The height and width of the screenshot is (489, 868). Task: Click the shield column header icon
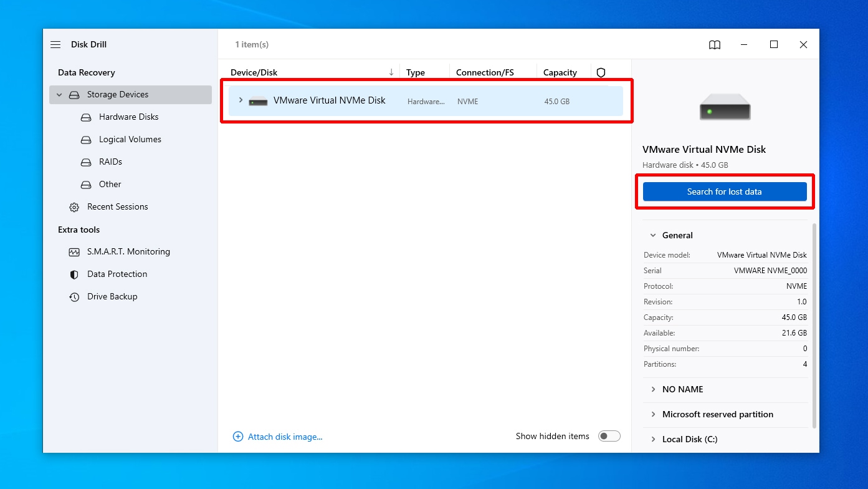coord(601,72)
